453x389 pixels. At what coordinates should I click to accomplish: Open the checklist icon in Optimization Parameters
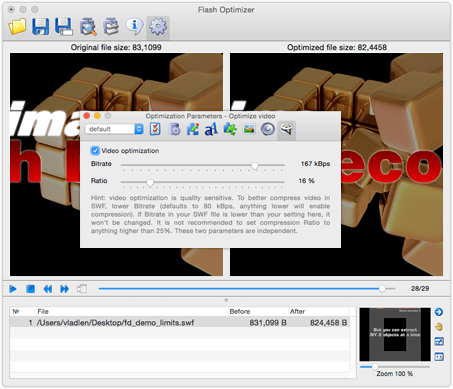(155, 129)
